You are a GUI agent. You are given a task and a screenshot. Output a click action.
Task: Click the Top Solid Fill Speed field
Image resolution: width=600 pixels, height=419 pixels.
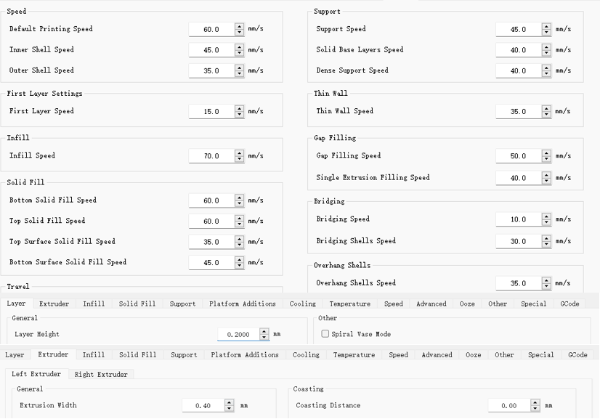211,221
